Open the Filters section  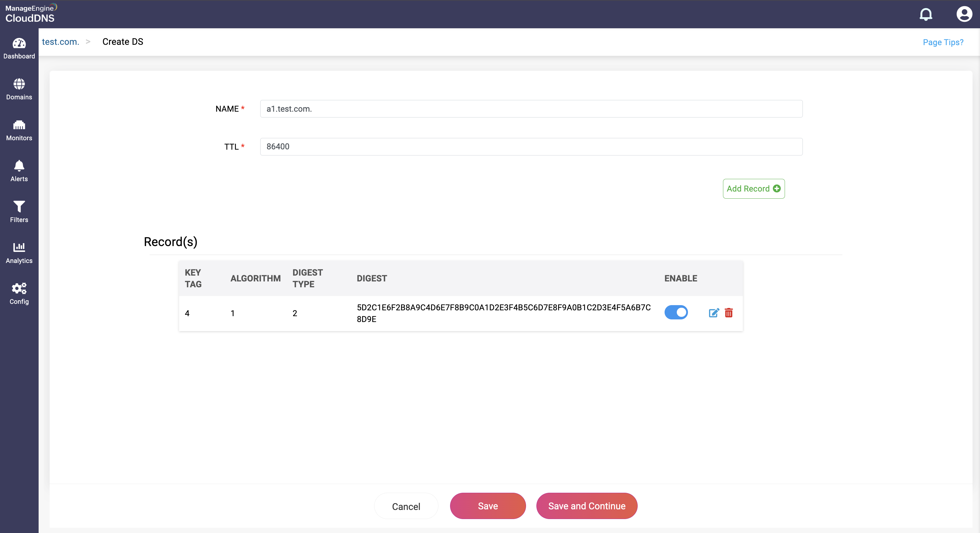tap(19, 212)
